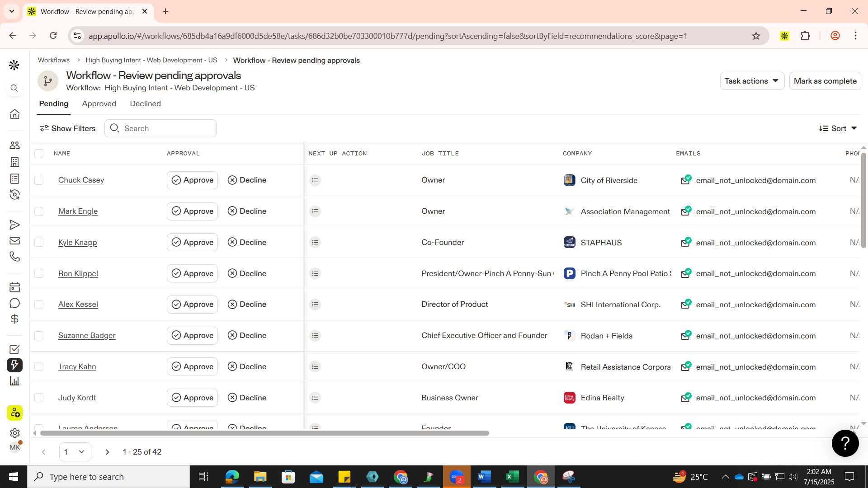Screen dimensions: 868x488
Task: Open page number selector dropdown
Action: [x=75, y=452]
